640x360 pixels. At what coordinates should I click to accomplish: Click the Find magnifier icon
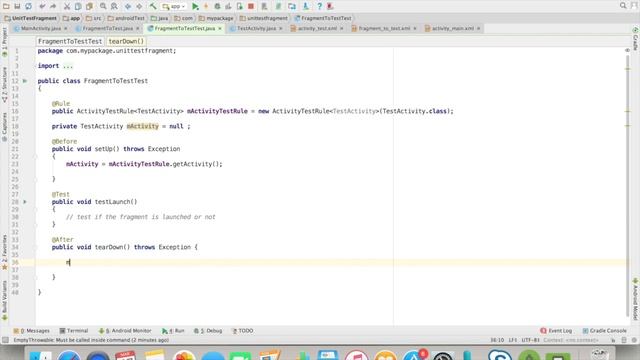click(103, 6)
